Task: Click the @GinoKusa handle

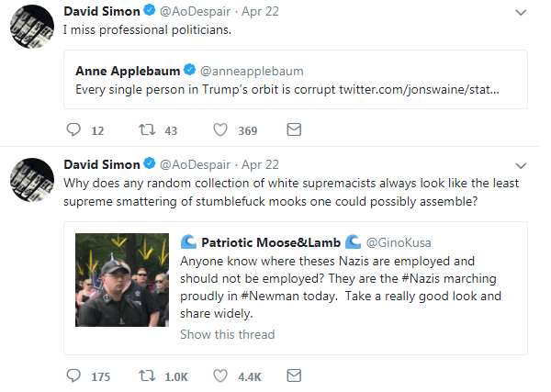Action: [399, 242]
